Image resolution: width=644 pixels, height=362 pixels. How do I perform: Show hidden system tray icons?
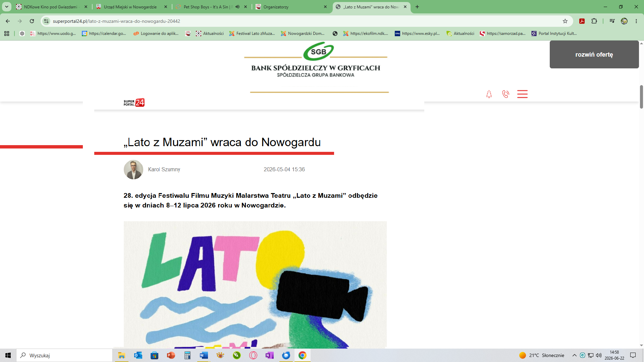[x=574, y=355]
